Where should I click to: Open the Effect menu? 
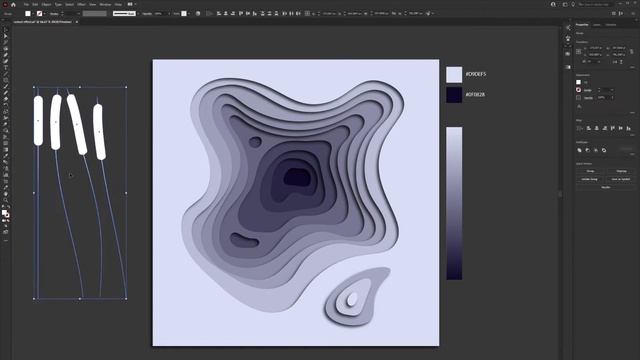(x=81, y=4)
